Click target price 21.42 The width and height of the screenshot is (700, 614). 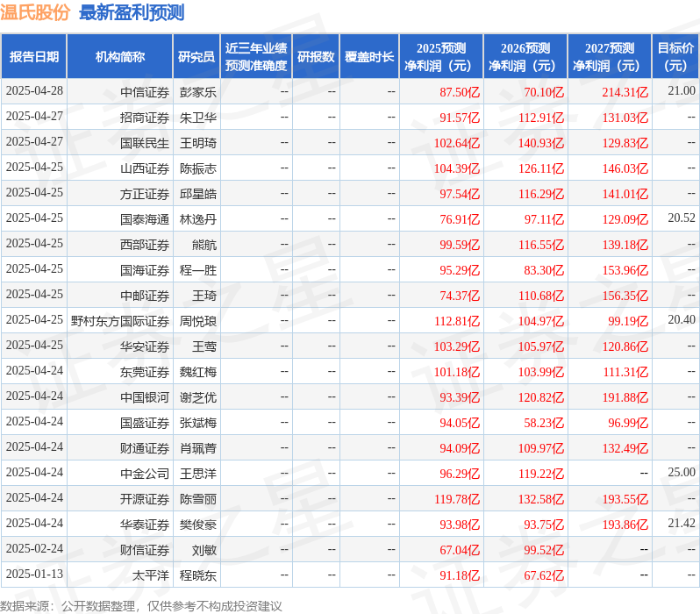click(682, 524)
